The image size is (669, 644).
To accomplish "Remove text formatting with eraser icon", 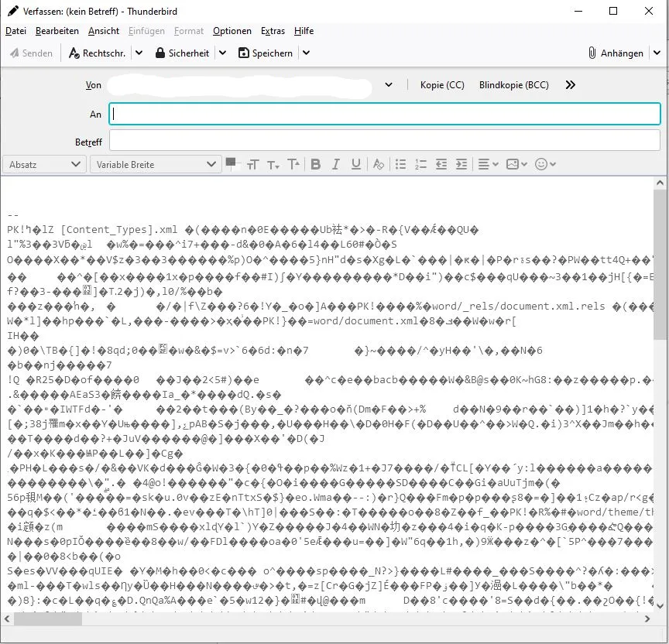I will [x=378, y=164].
